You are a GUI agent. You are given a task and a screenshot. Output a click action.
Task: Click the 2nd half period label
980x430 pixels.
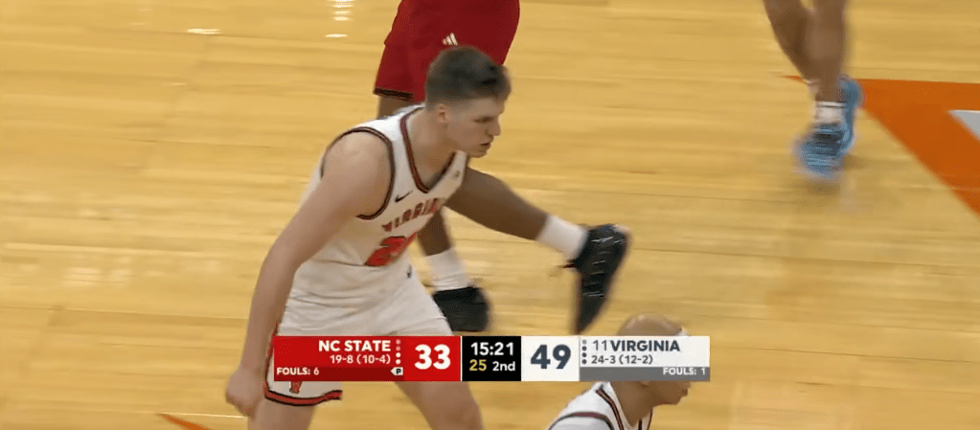click(503, 366)
